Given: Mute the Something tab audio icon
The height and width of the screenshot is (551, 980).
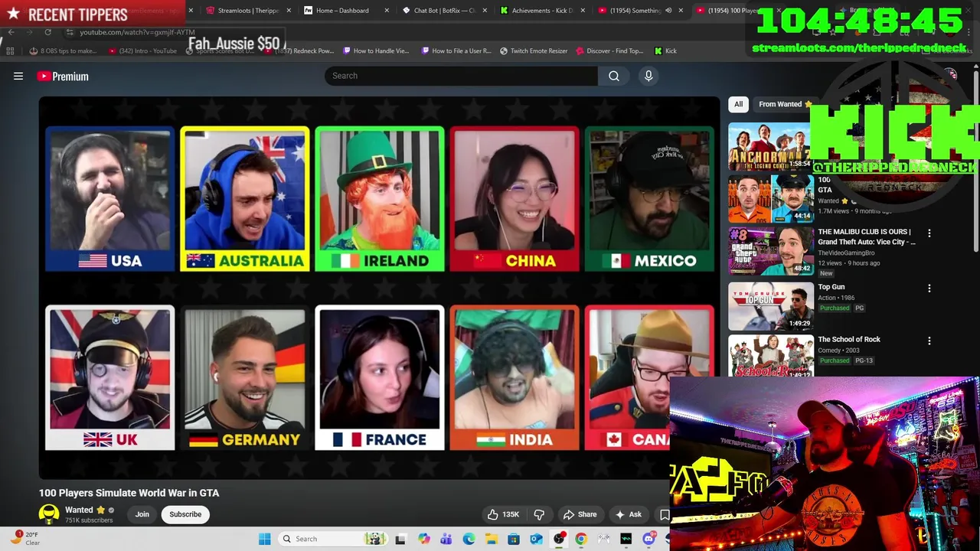Looking at the screenshot, I should 668,11.
